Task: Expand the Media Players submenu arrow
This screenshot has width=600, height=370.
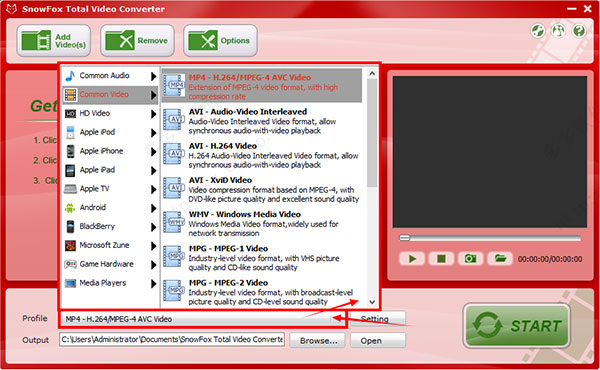Action: (153, 284)
